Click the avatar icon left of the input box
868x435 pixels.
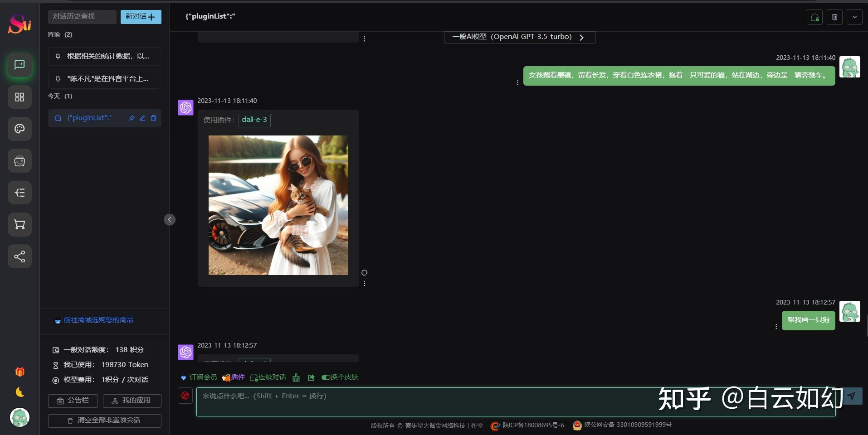(x=185, y=396)
